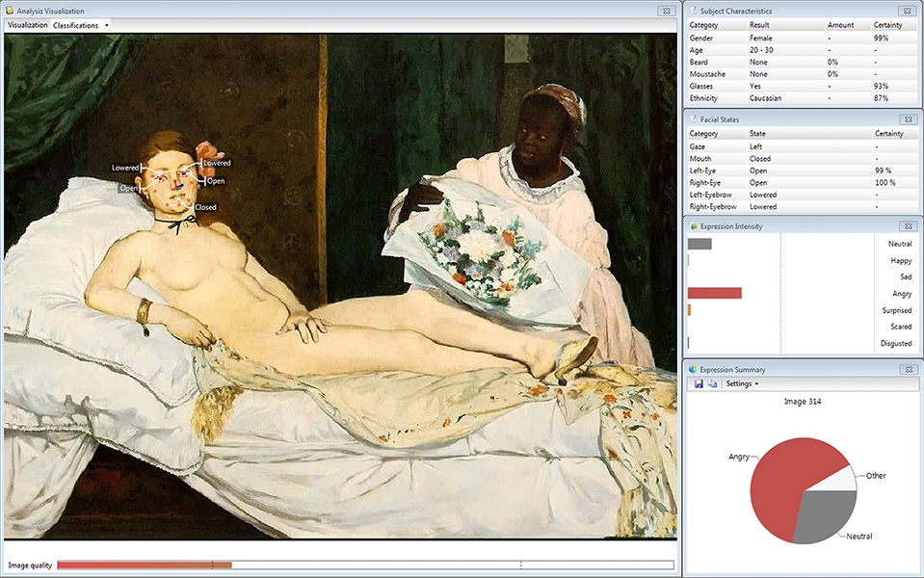Select the Gender row in Subject Characteristics
Screen dimensions: 924x578
802,38
